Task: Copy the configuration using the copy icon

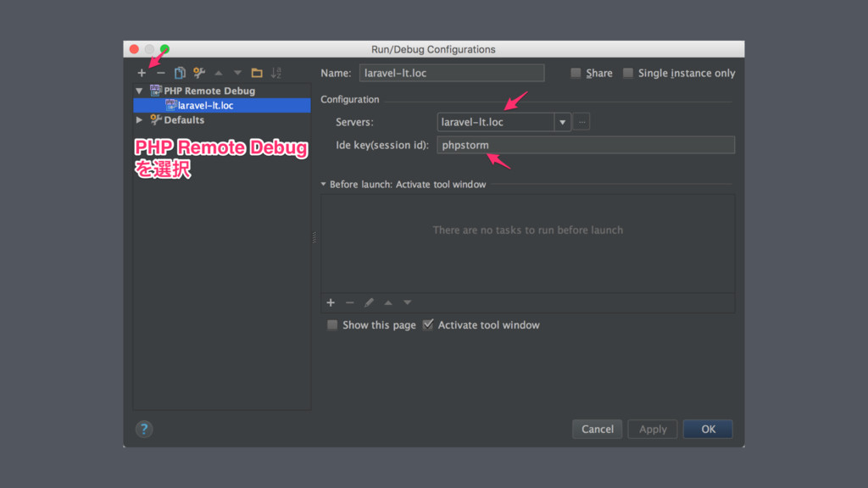Action: [180, 73]
